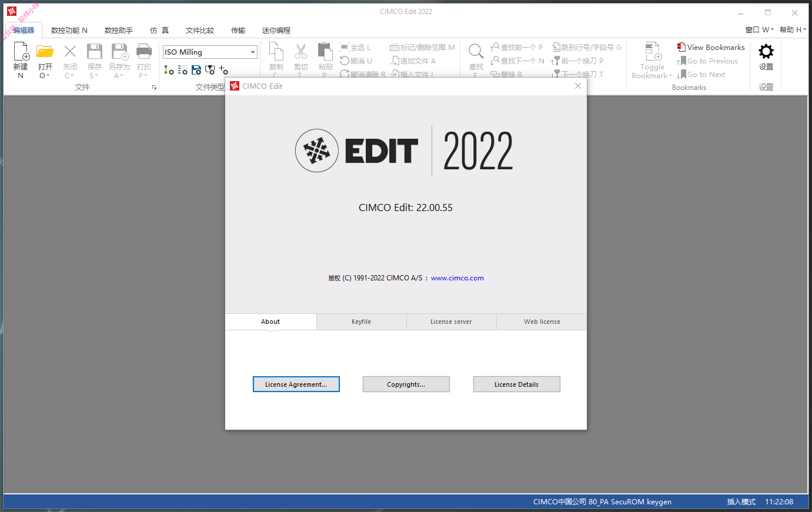Viewport: 812px width, 512px height.
Task: Click 标记/删除范围 M item
Action: pos(423,47)
